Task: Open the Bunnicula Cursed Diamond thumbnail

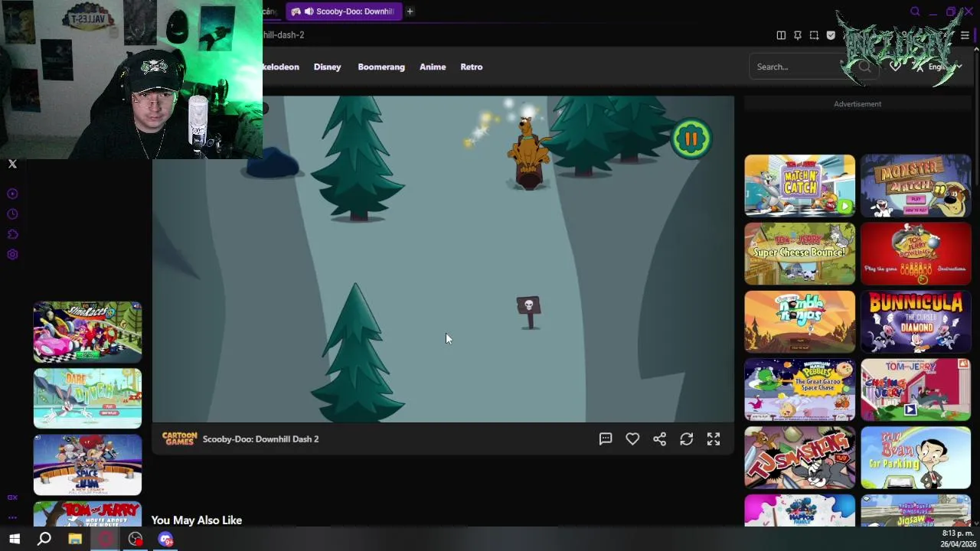Action: tap(916, 321)
